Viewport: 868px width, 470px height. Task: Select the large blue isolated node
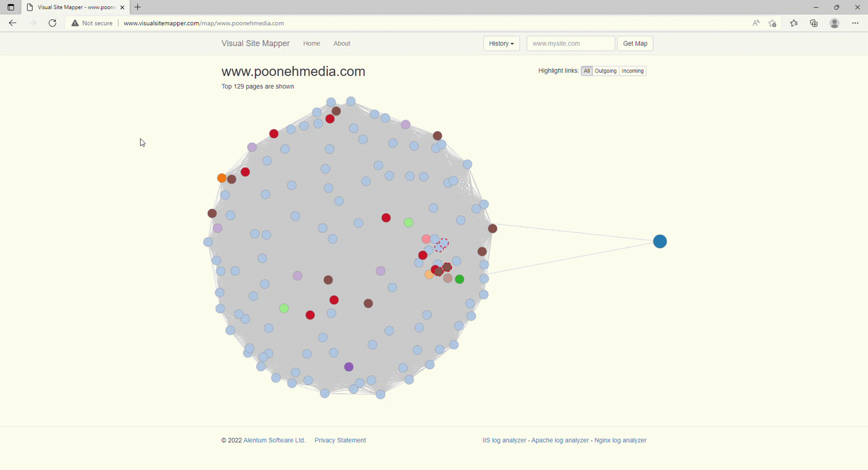[x=660, y=241]
